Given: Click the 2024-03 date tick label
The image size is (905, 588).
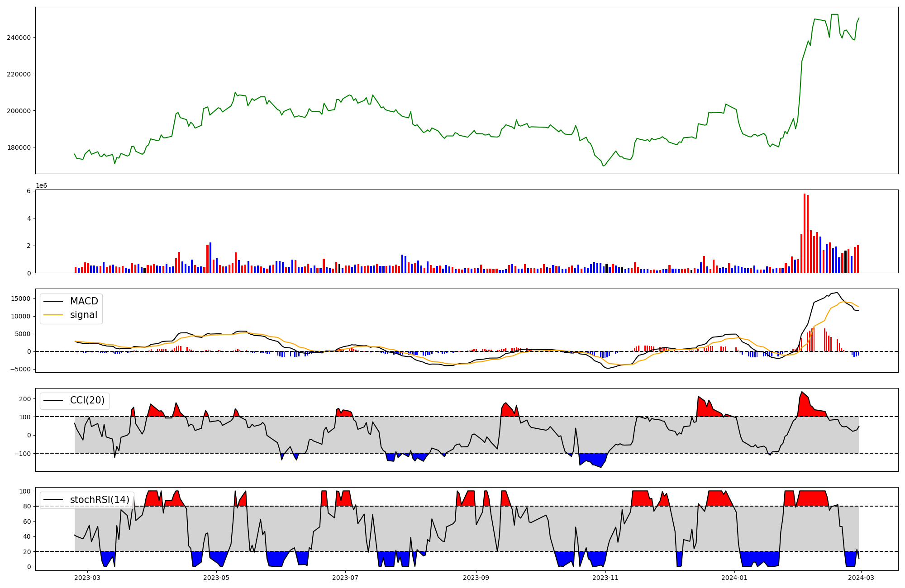Looking at the screenshot, I should coord(861,578).
